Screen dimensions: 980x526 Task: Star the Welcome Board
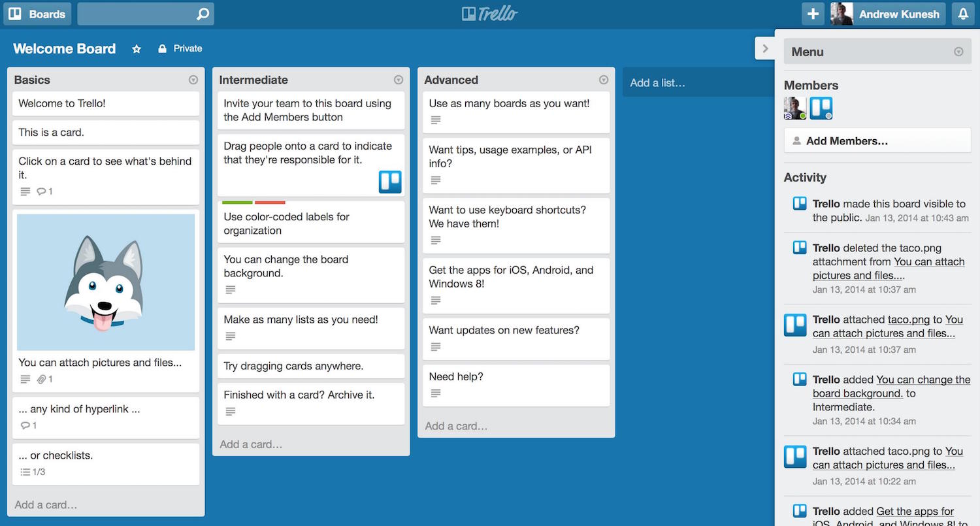(137, 49)
